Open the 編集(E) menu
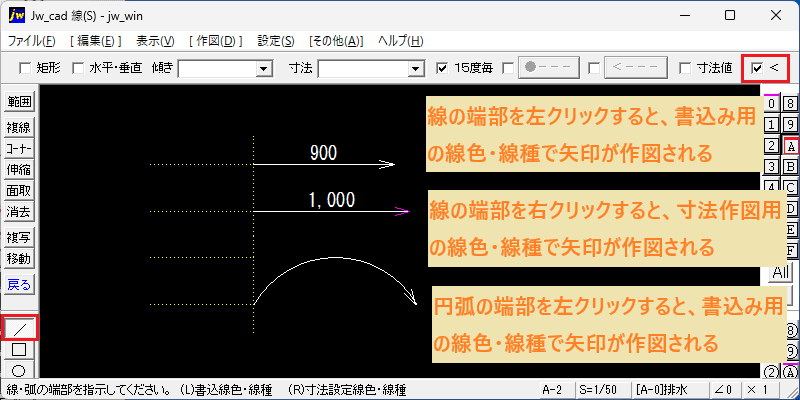Viewport: 800px width, 400px height. [96, 41]
